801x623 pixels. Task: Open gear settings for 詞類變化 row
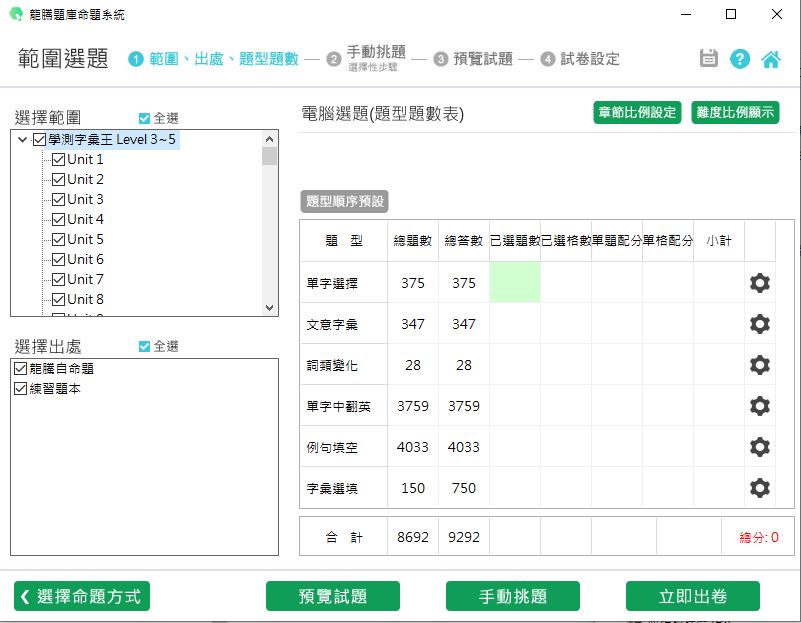click(x=760, y=365)
